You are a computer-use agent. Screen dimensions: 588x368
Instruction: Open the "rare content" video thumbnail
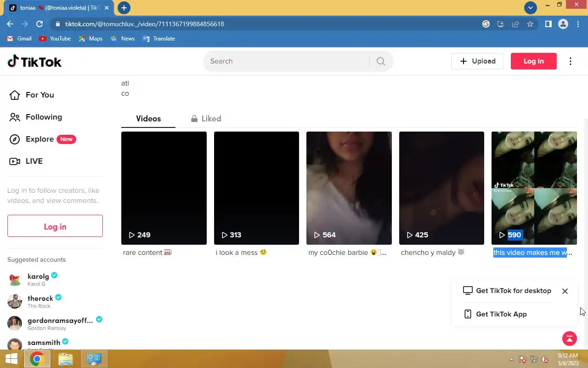[164, 188]
